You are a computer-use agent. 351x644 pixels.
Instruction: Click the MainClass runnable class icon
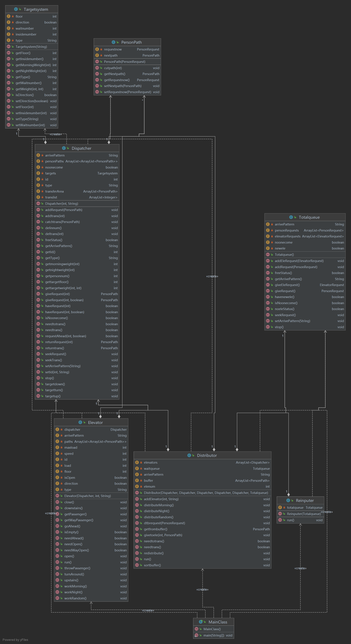point(201,622)
